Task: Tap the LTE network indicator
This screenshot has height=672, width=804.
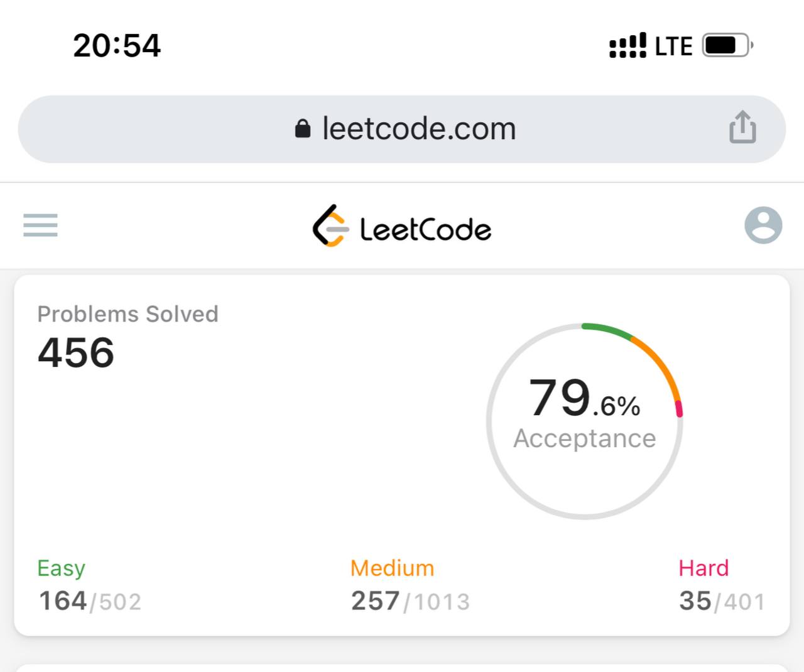Action: click(x=673, y=46)
